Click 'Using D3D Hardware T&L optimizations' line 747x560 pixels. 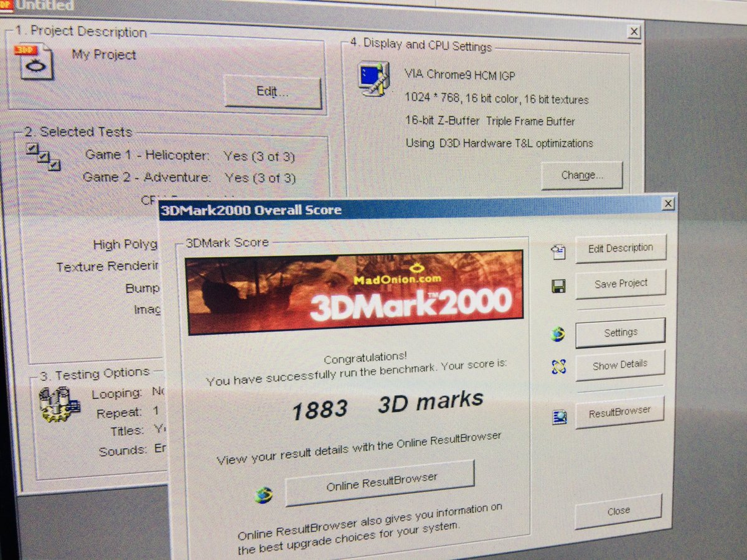click(499, 143)
